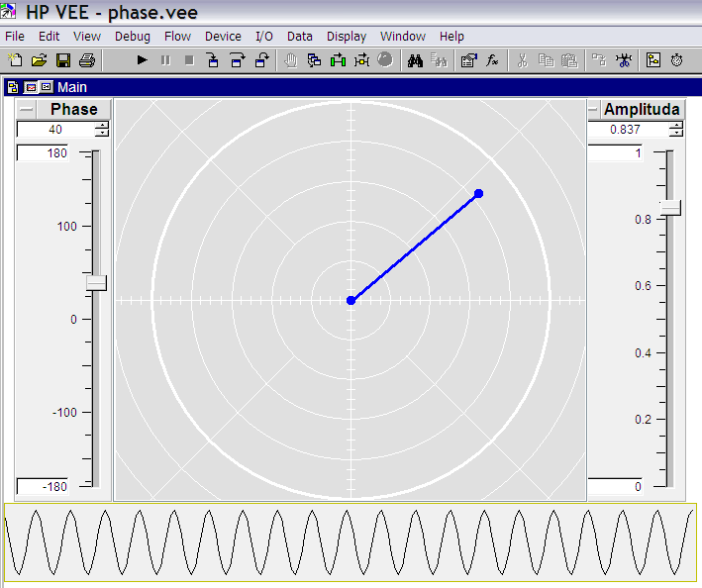702x588 pixels.
Task: Open the View menu
Action: point(87,37)
